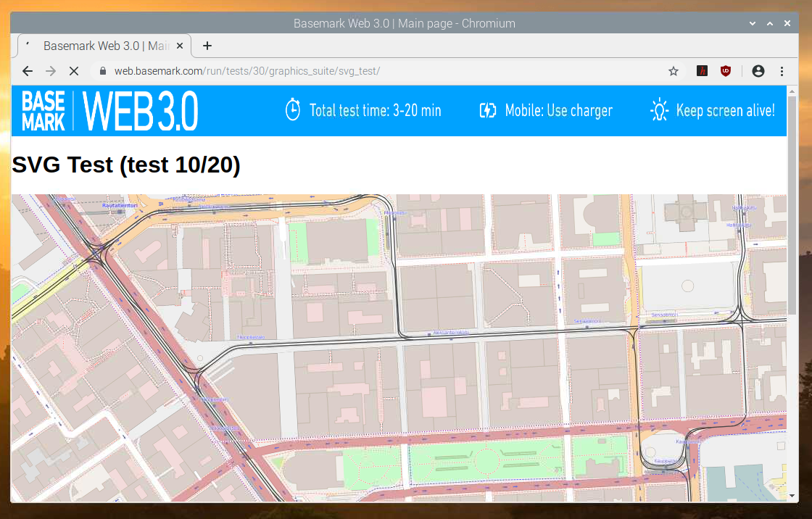Open the Chromium three-dot menu
This screenshot has height=519, width=812.
point(782,71)
